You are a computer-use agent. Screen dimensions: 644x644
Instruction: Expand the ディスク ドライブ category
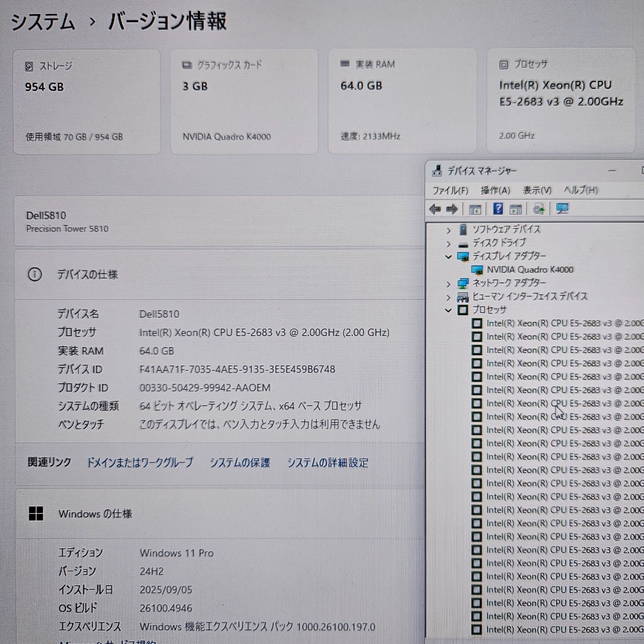click(x=448, y=244)
